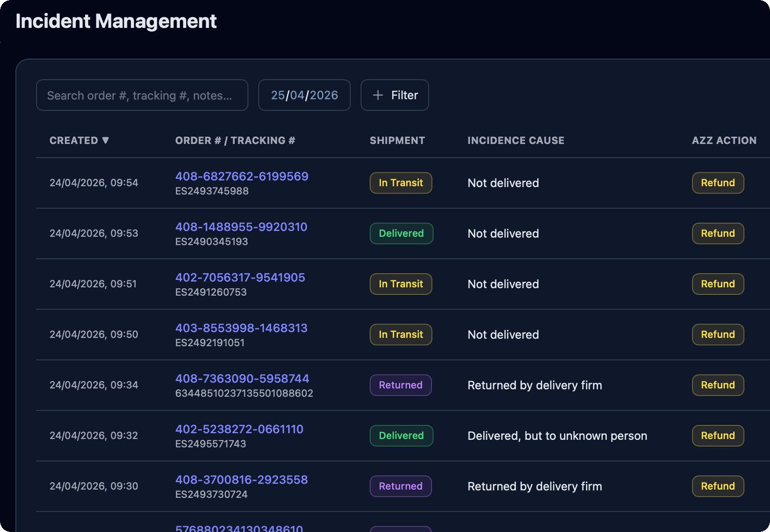Click the 24/04/2026, 09:50 created timestamp

click(x=94, y=335)
